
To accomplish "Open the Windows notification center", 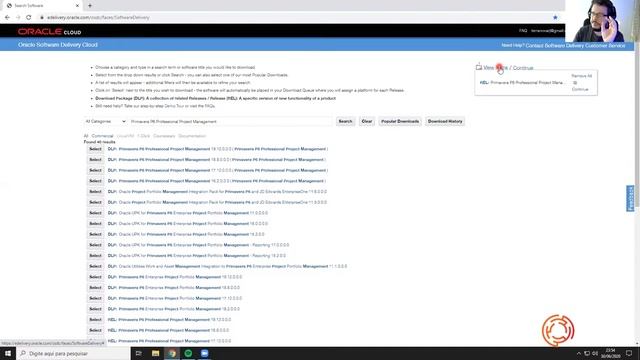I will click(x=629, y=353).
